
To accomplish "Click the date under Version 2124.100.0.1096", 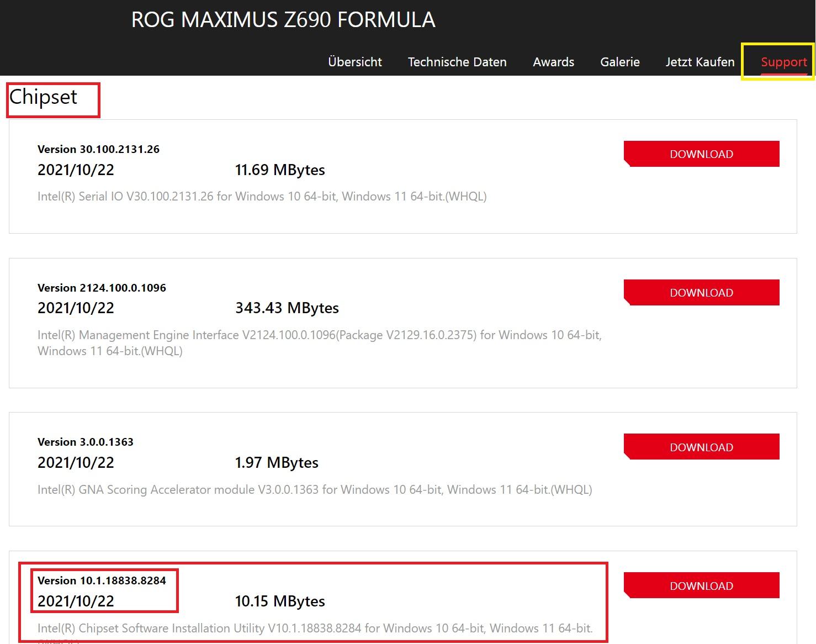I will click(76, 308).
